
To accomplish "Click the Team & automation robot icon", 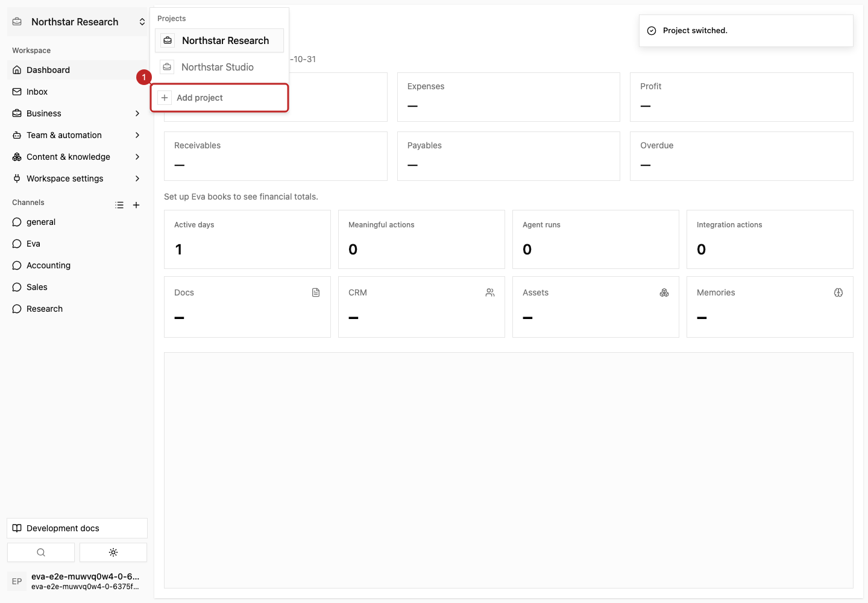I will (17, 135).
